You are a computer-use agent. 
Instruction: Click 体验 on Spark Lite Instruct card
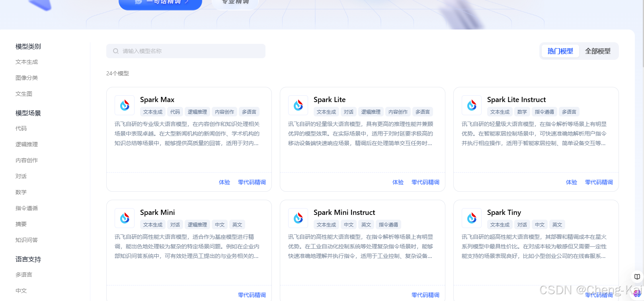point(572,182)
